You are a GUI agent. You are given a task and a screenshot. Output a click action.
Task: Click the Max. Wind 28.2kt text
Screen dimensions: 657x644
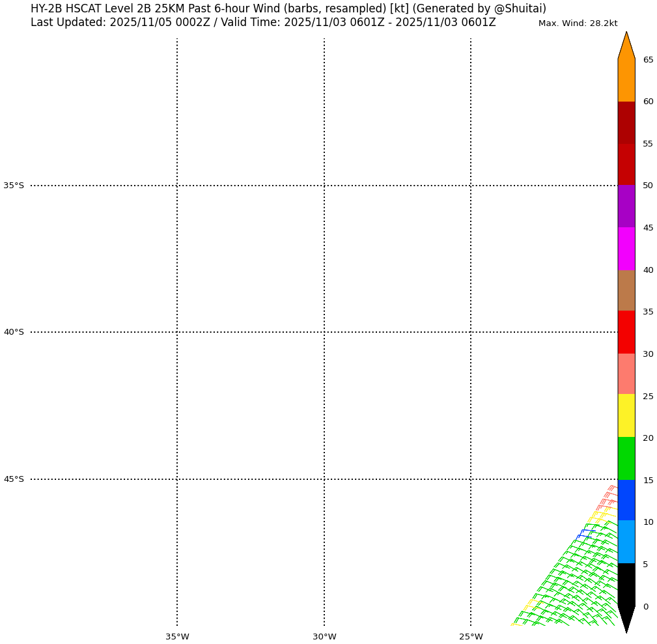point(578,23)
